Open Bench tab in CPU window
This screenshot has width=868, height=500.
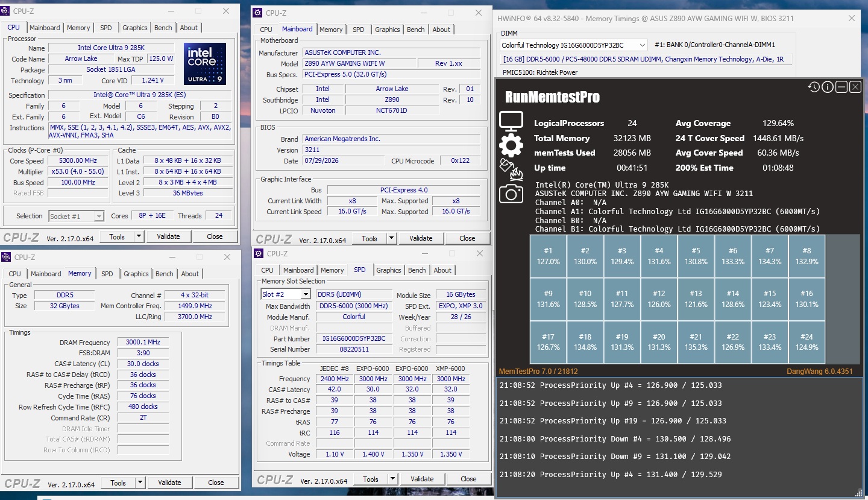[163, 28]
